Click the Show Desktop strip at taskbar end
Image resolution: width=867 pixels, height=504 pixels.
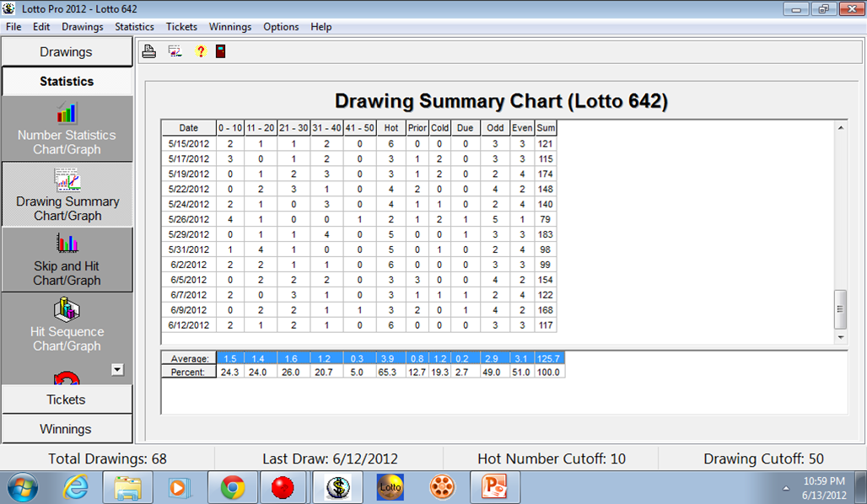tap(861, 487)
